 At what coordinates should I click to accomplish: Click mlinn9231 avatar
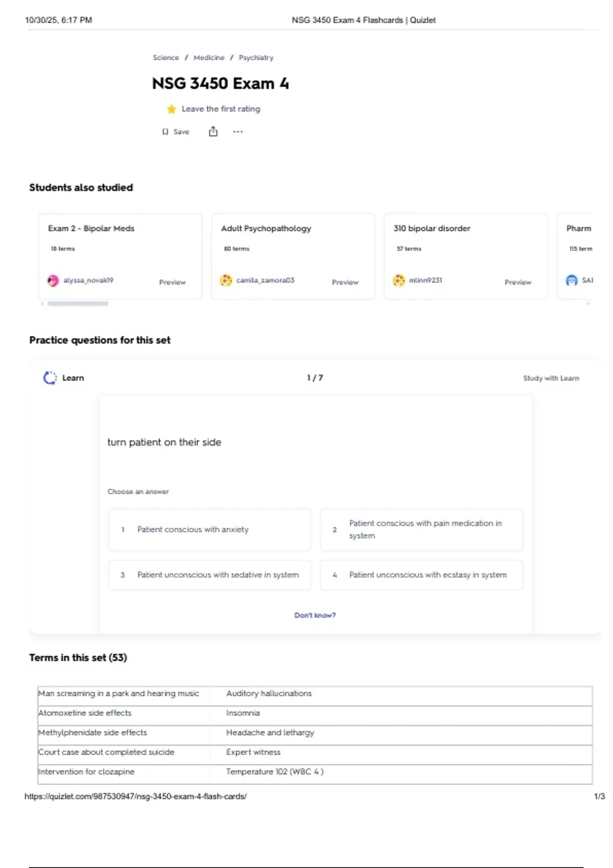(398, 280)
